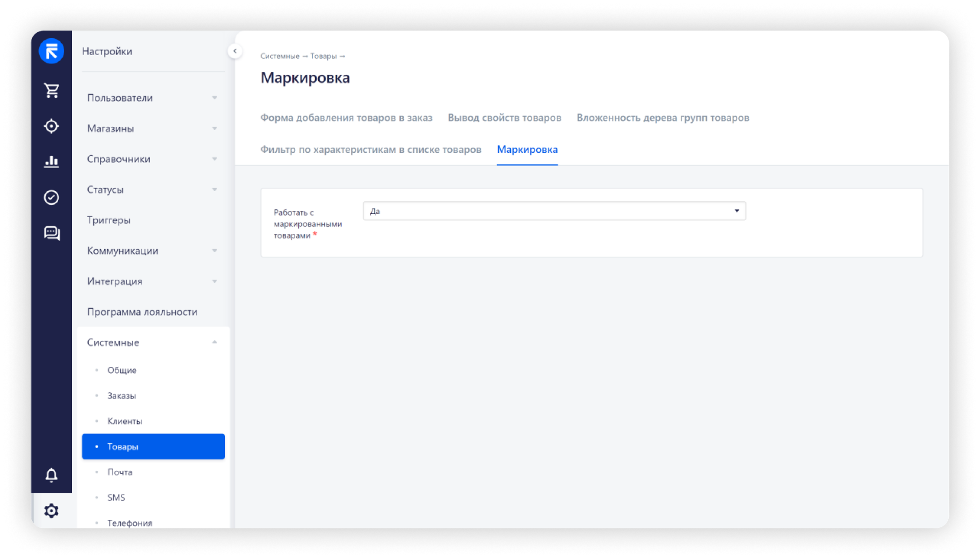The width and height of the screenshot is (980, 559).
Task: Select the active Маркировка tab
Action: click(x=527, y=149)
